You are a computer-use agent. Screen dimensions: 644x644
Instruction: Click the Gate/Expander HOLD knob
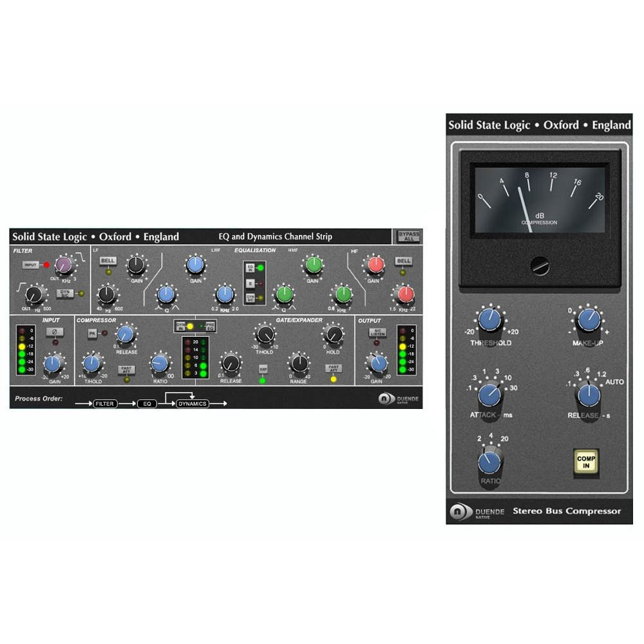click(334, 335)
